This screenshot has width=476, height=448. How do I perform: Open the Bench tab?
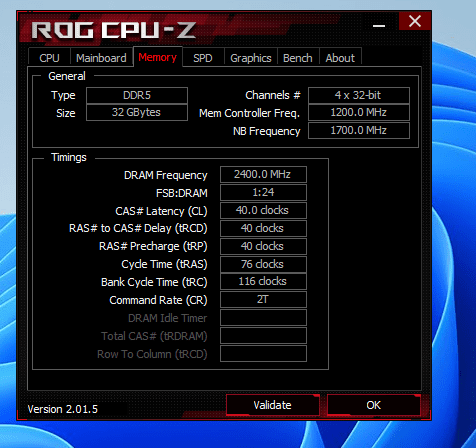click(298, 58)
